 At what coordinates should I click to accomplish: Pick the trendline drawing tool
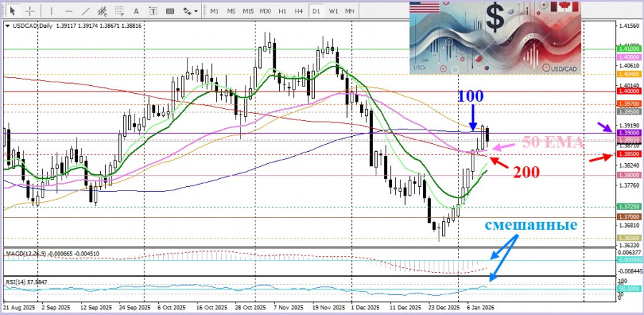tap(86, 11)
